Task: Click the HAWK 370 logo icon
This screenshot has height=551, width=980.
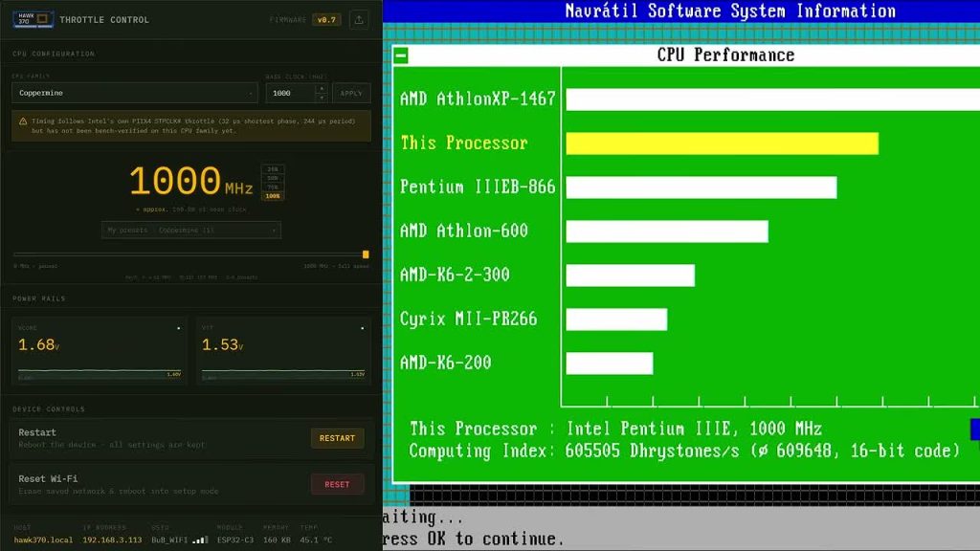Action: pyautogui.click(x=33, y=19)
